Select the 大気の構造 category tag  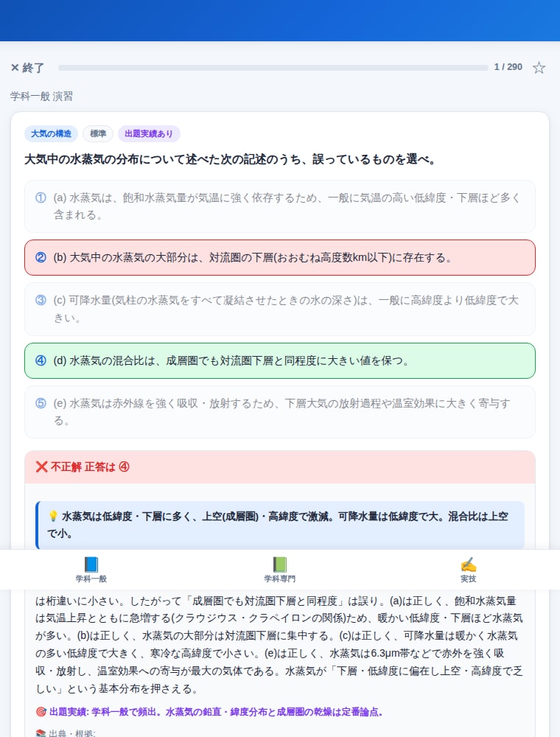click(x=51, y=133)
